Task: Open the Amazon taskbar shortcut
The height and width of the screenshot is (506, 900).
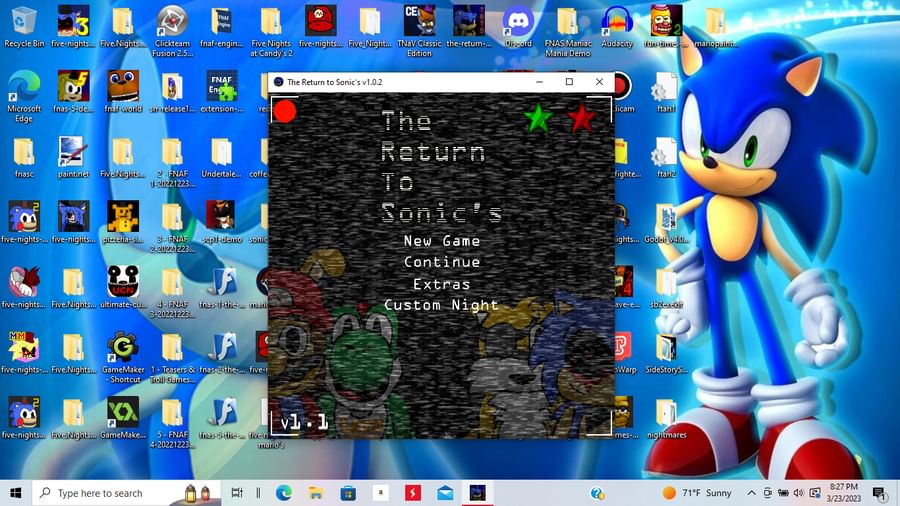Action: coord(380,493)
